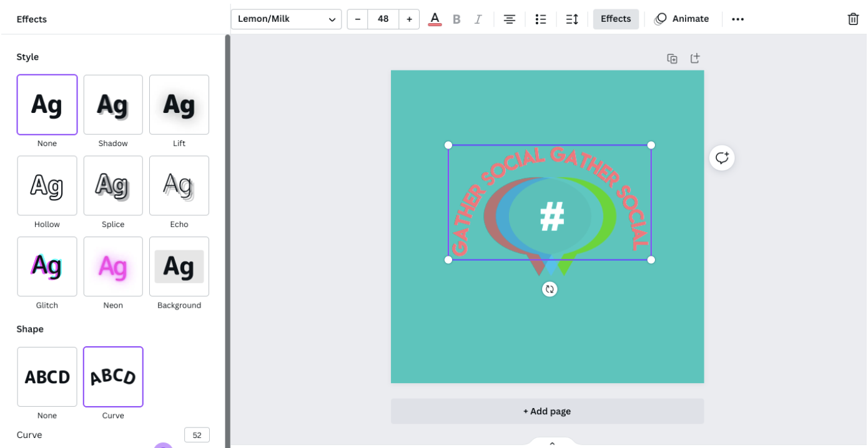The height and width of the screenshot is (448, 868).
Task: Edit the Curve value field showing 52
Action: pos(197,435)
